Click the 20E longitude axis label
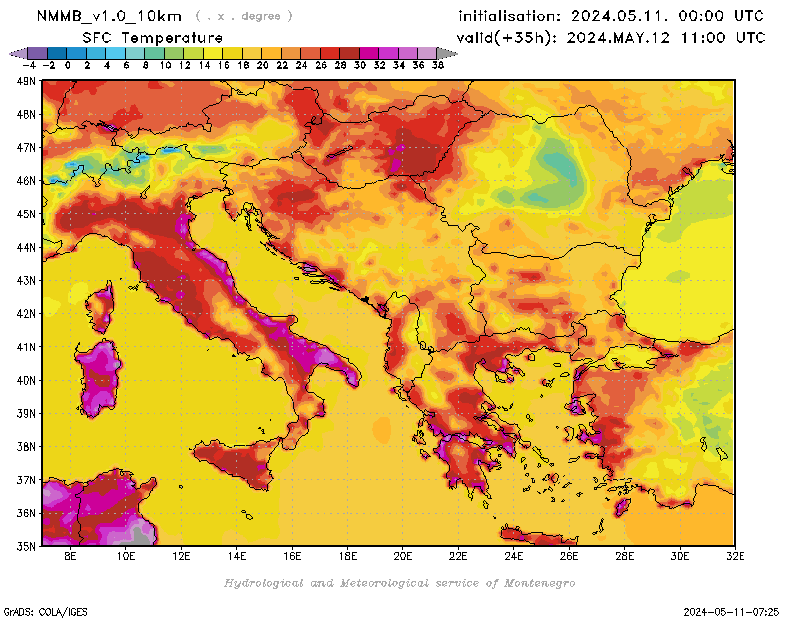Screen dimensions: 800x618 click(404, 558)
